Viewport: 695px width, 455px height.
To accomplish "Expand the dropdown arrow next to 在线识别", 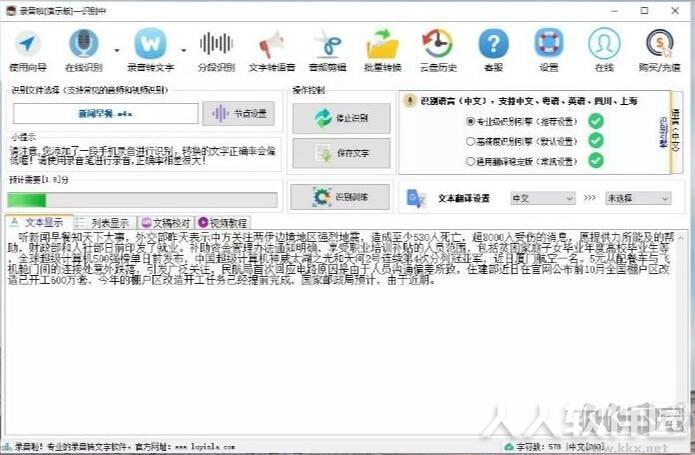I will [x=117, y=51].
